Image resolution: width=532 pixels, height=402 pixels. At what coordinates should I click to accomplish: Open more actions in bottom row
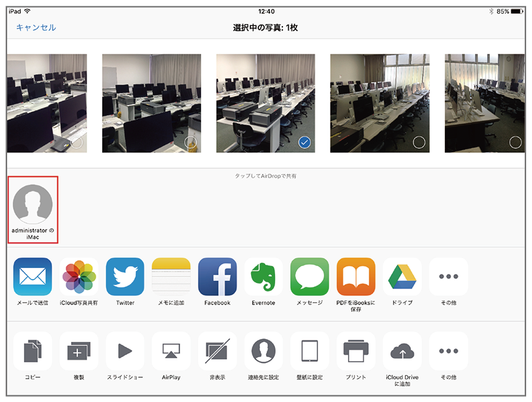click(448, 351)
